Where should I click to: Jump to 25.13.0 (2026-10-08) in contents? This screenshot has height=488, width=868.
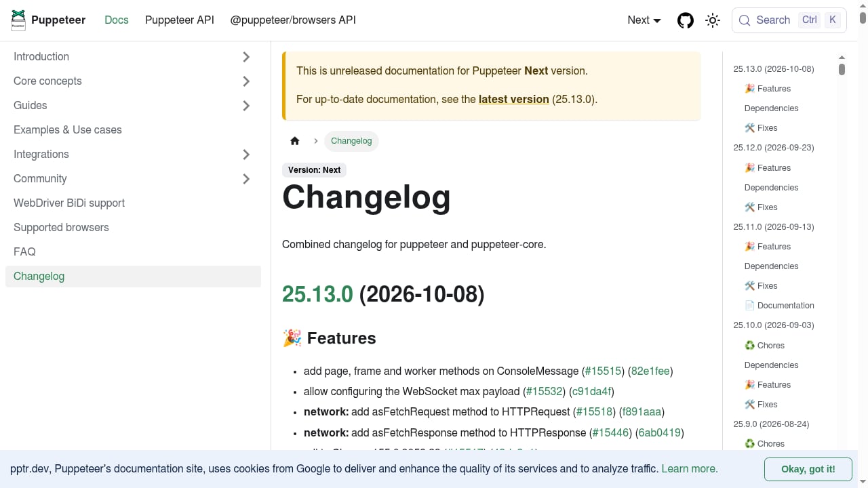coord(774,69)
